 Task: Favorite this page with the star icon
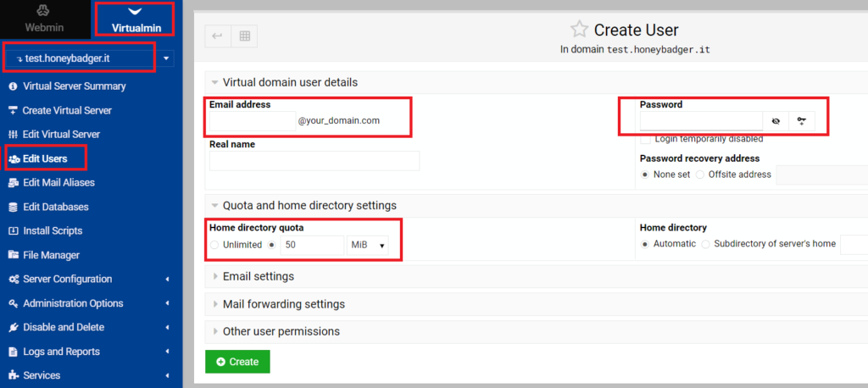(x=579, y=30)
